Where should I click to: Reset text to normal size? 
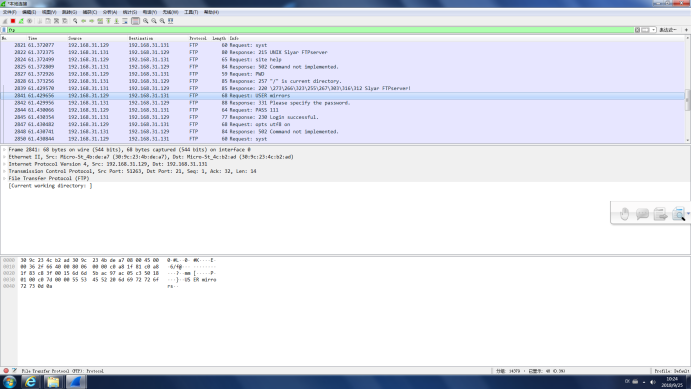coord(162,21)
